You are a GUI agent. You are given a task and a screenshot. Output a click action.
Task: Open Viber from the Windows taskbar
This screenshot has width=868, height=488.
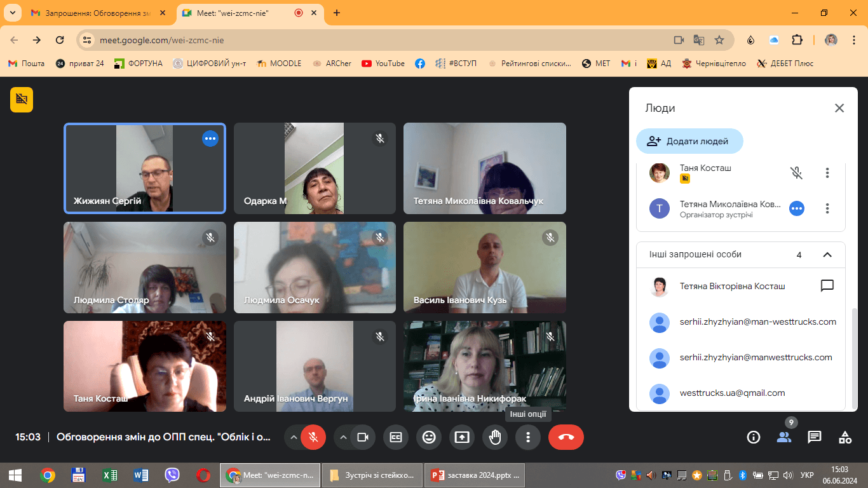[172, 475]
